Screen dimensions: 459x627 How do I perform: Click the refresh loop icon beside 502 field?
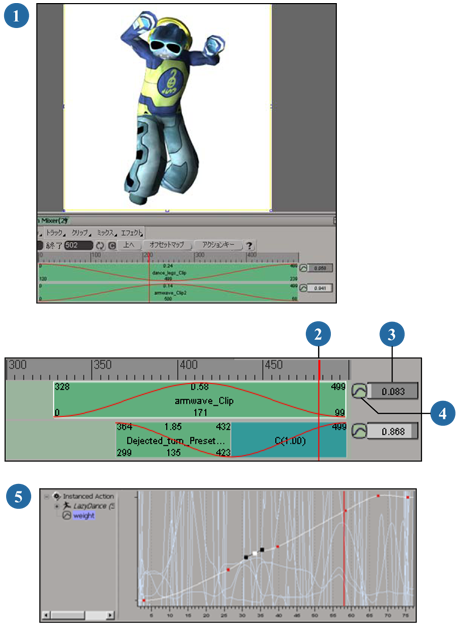click(100, 246)
